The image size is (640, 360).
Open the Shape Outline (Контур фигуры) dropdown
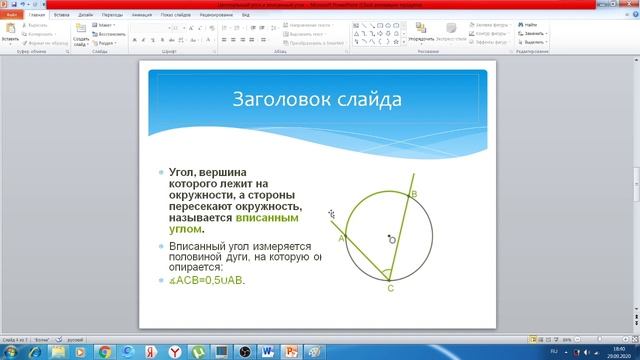pos(489,33)
